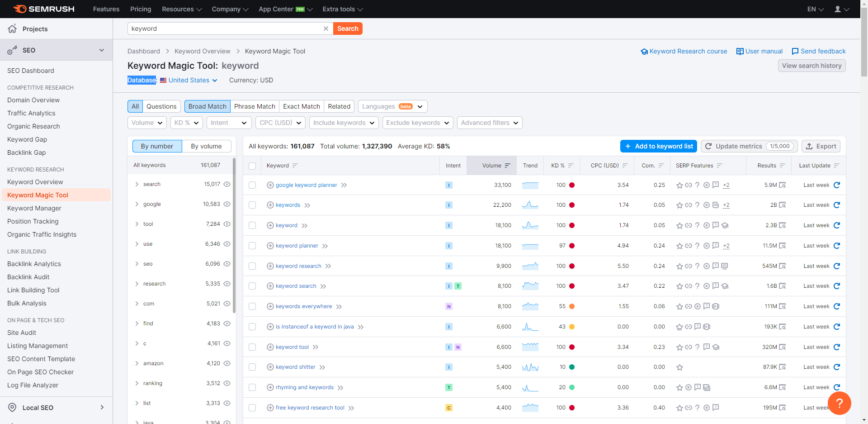Change United States database dropdown

189,80
